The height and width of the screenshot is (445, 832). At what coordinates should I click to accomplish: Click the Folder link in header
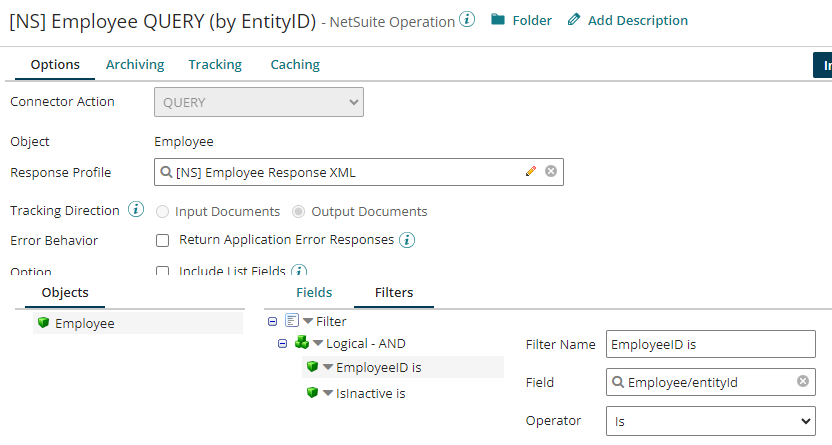[521, 20]
